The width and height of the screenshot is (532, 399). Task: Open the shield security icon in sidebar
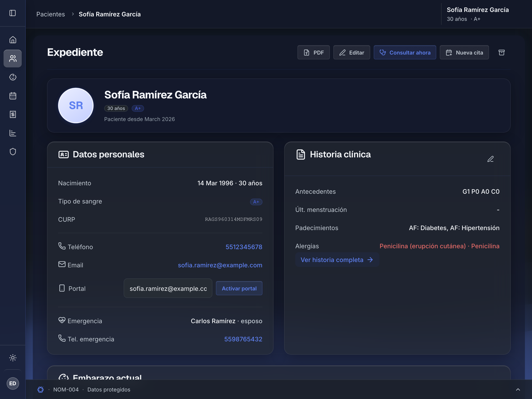tap(13, 152)
